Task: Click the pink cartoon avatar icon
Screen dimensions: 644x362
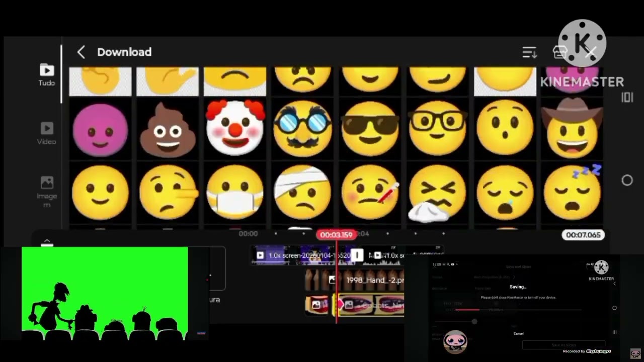Action: 455,342
